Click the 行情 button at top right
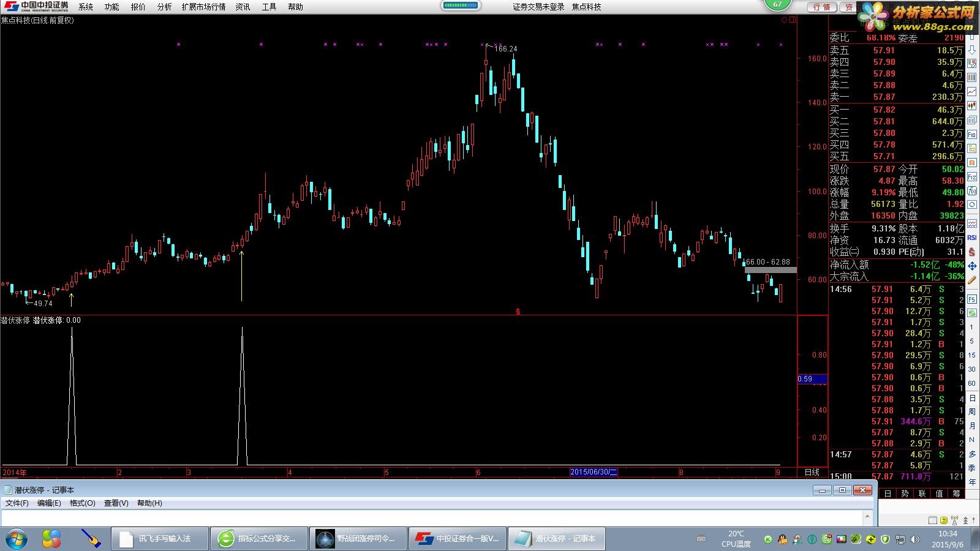Screen dimensions: 980x551 tap(822, 7)
